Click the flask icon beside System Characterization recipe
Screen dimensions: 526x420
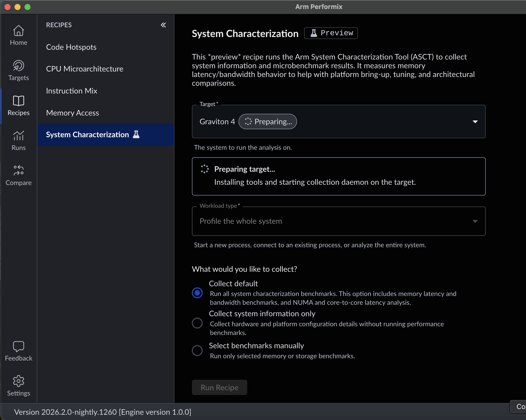[x=136, y=134]
